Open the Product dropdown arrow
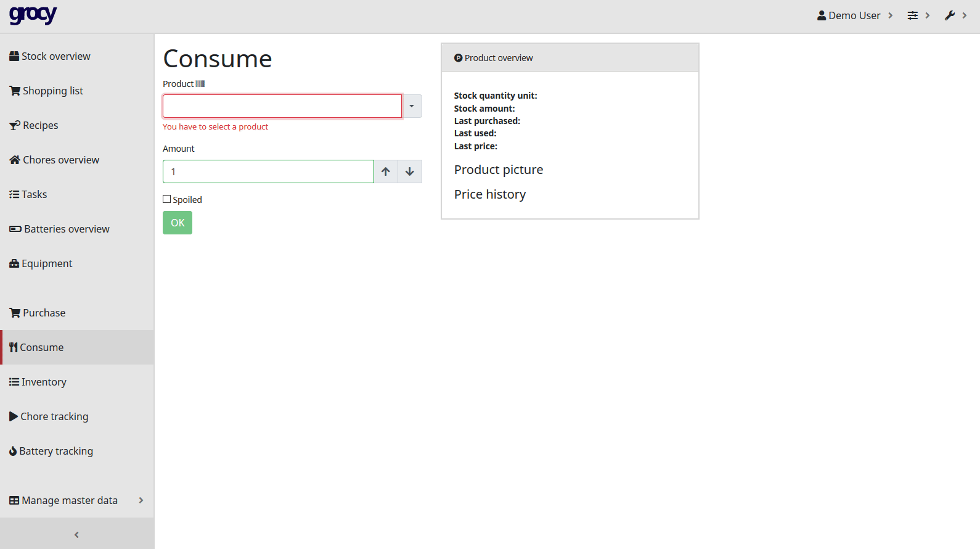Image resolution: width=980 pixels, height=549 pixels. point(412,106)
